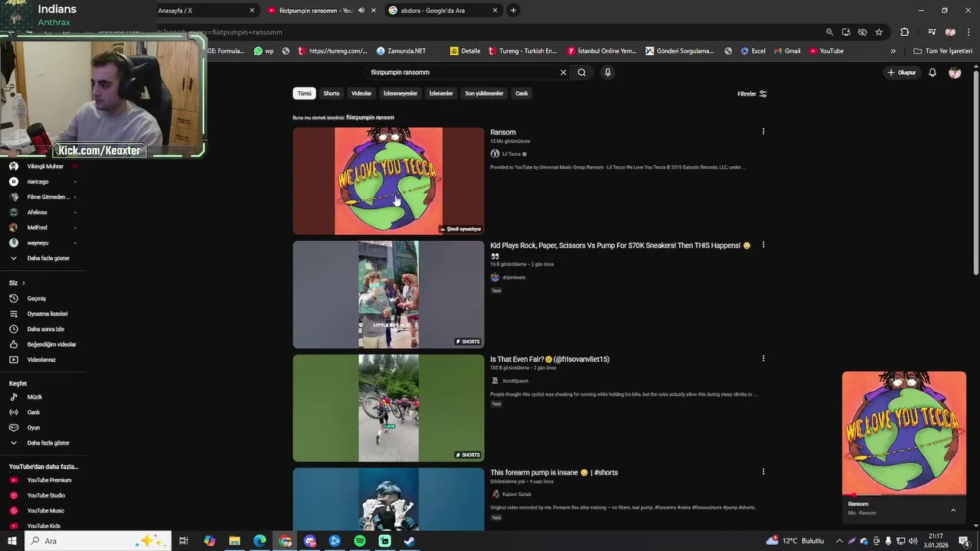Open the Vikingli Muhtar subscription
Image resolution: width=980 pixels, height=551 pixels.
click(44, 166)
